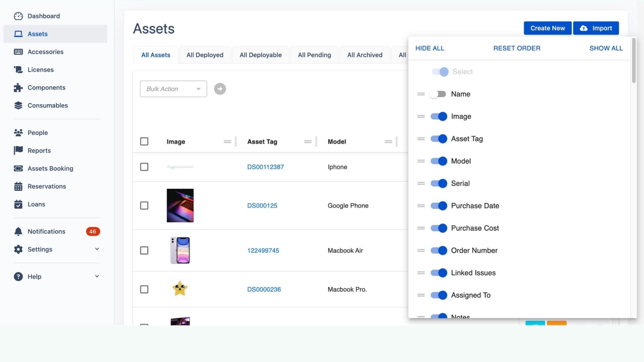Click the Loans calendar-check icon

tap(18, 204)
